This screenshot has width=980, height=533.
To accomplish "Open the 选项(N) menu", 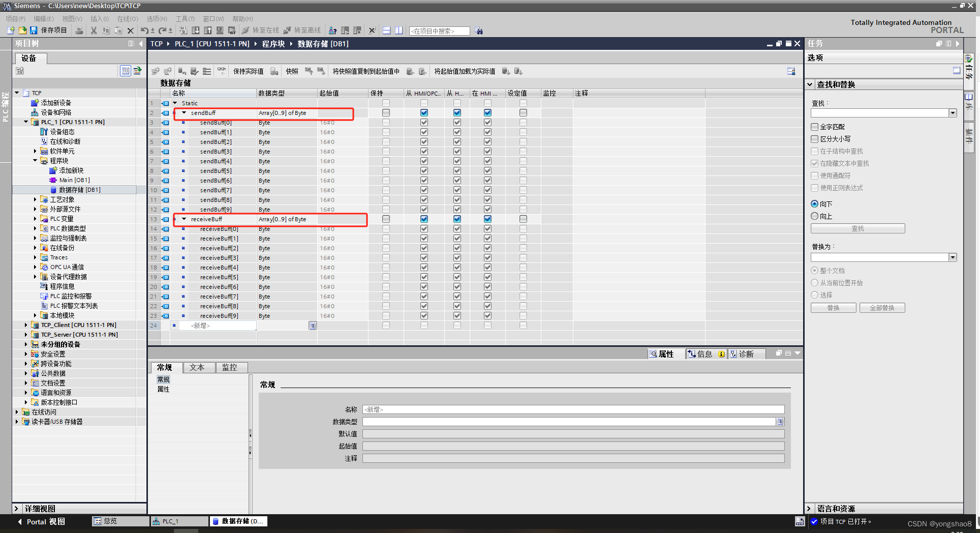I will pos(157,19).
